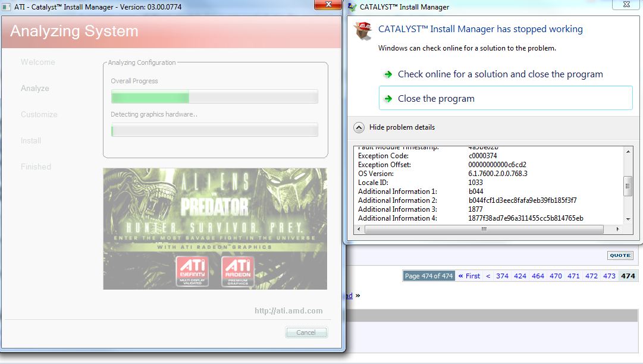Click the Locale ID value 1033
The height and width of the screenshot is (364, 643).
[475, 183]
